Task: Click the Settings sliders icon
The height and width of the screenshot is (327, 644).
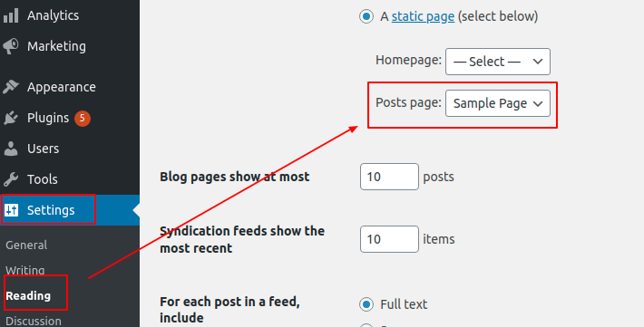Action: (12, 210)
